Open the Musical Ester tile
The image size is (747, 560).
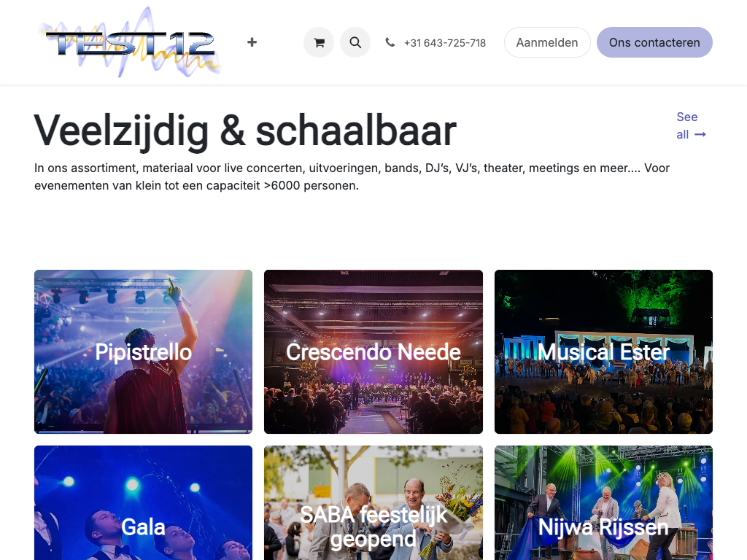(603, 351)
